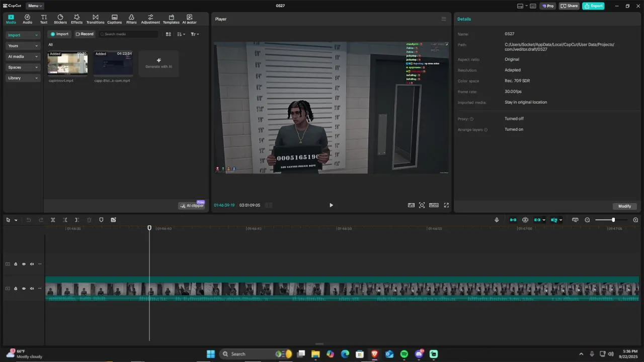The height and width of the screenshot is (362, 644).
Task: Click the timeline zoom slider handle
Action: coord(613,220)
